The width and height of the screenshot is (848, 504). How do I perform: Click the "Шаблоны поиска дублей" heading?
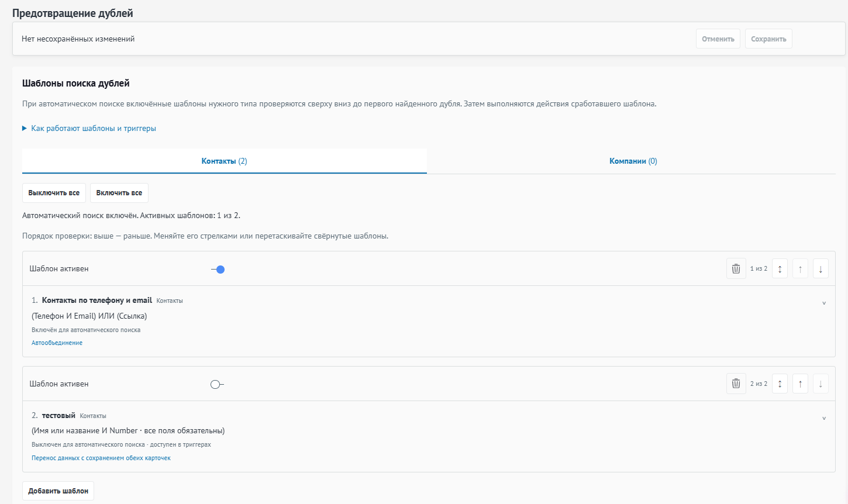pyautogui.click(x=76, y=84)
